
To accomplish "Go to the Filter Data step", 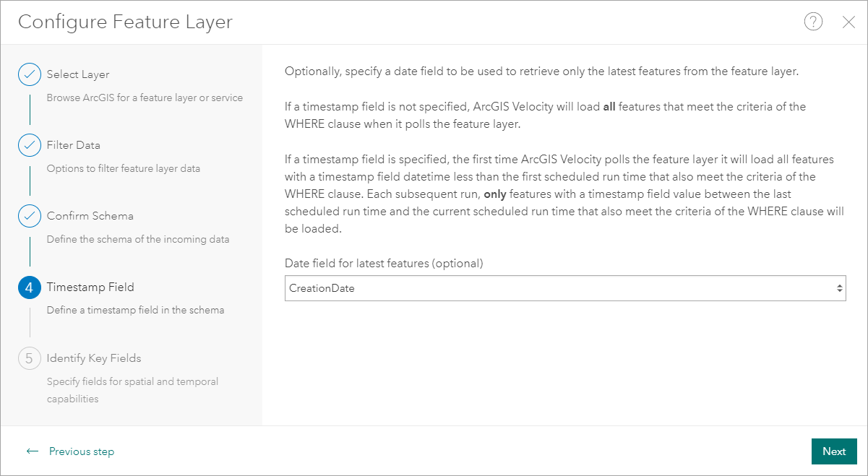I will (x=73, y=145).
